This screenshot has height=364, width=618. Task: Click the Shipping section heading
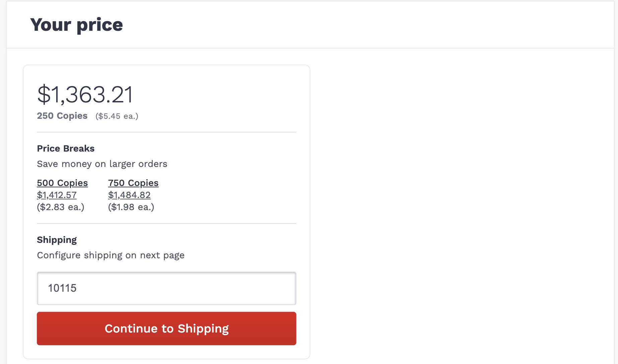57,240
